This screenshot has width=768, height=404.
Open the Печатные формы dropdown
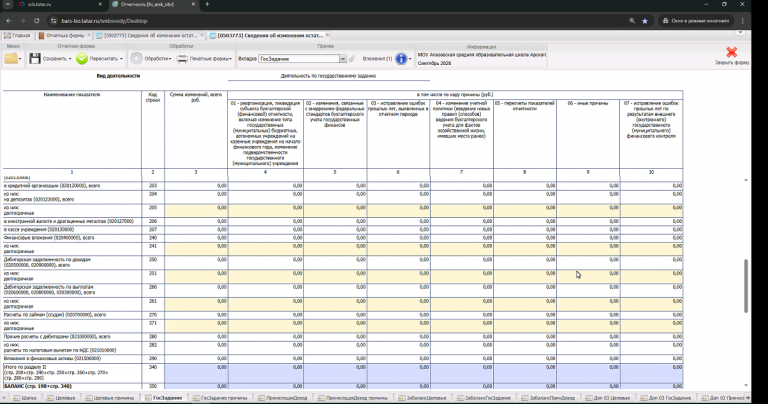click(230, 59)
